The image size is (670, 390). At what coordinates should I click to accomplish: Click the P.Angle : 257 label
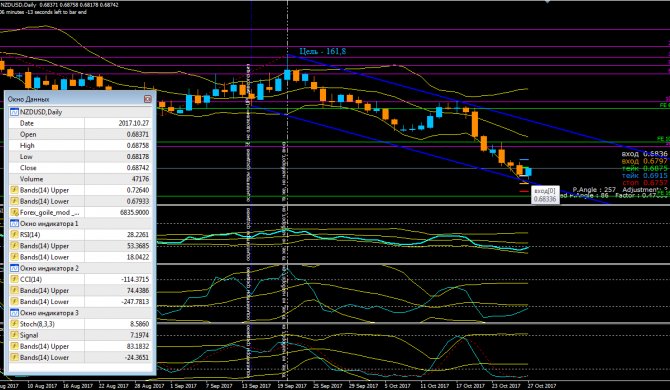(x=594, y=189)
